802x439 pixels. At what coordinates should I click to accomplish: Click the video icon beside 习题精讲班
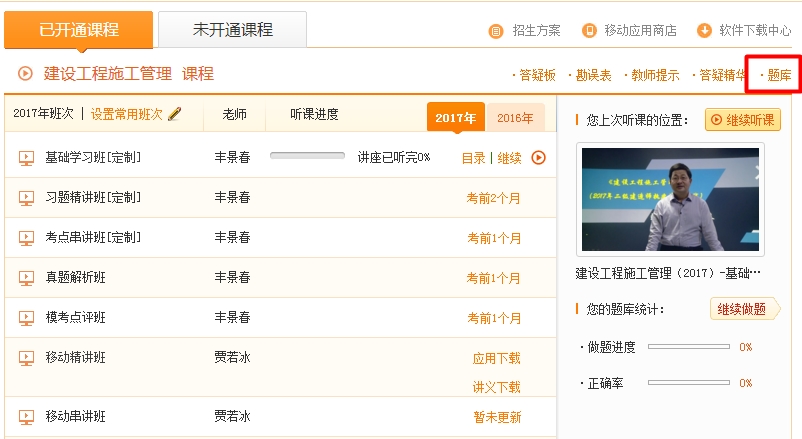[x=27, y=198]
